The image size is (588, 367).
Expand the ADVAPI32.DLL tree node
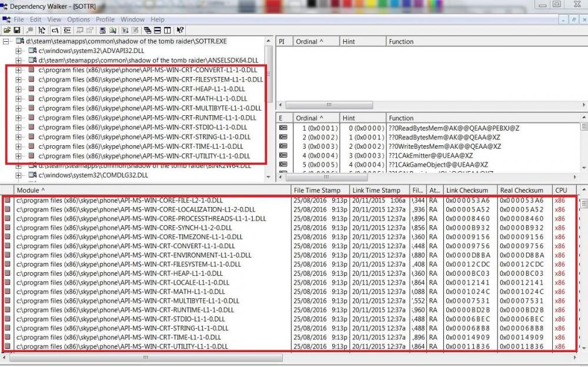[x=18, y=51]
